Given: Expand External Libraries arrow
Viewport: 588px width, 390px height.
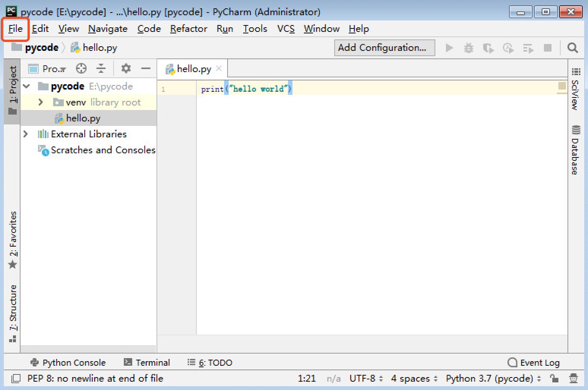Looking at the screenshot, I should pyautogui.click(x=25, y=134).
